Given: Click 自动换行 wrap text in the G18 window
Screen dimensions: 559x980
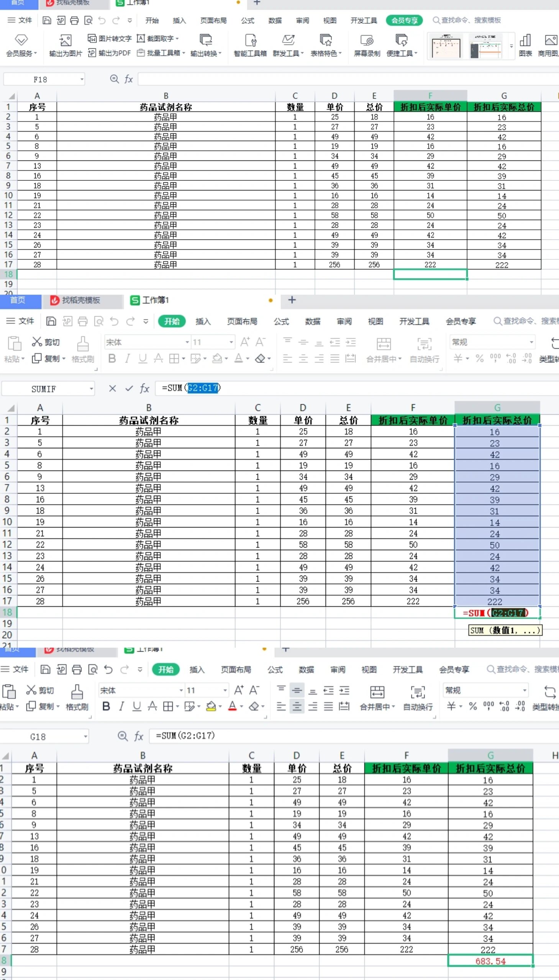Looking at the screenshot, I should (x=418, y=697).
